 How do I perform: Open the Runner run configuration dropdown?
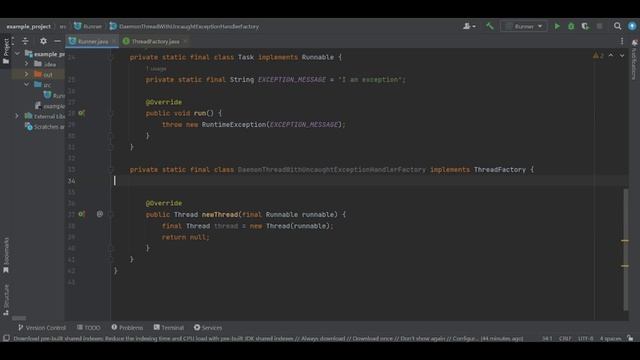(x=524, y=27)
